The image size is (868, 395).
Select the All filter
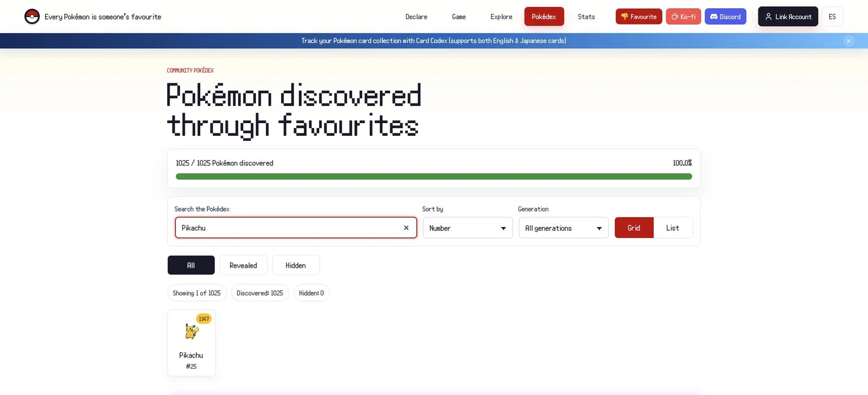coord(191,265)
